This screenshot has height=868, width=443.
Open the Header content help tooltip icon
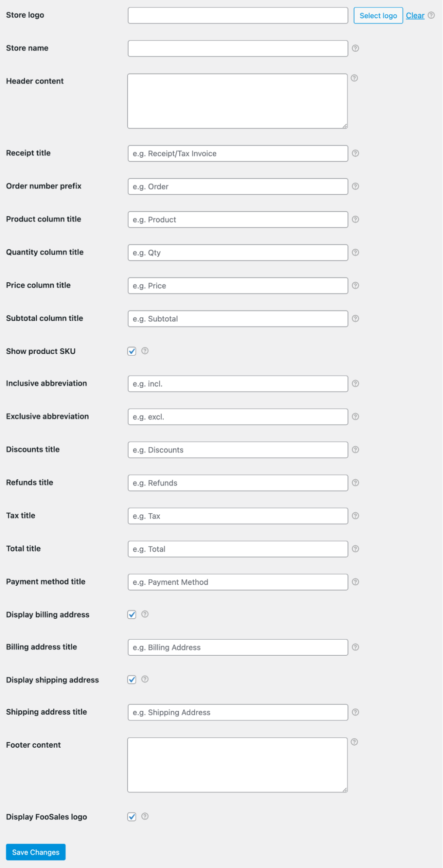[354, 78]
